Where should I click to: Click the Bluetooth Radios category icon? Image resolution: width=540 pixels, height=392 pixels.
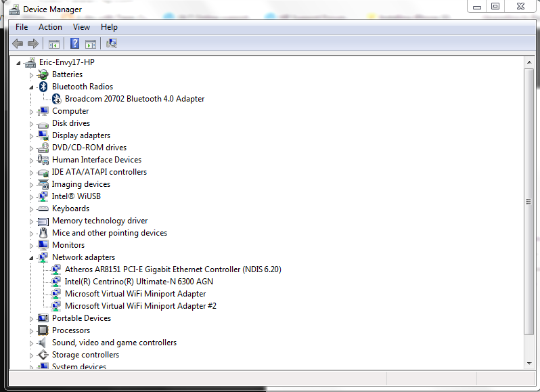(x=43, y=87)
